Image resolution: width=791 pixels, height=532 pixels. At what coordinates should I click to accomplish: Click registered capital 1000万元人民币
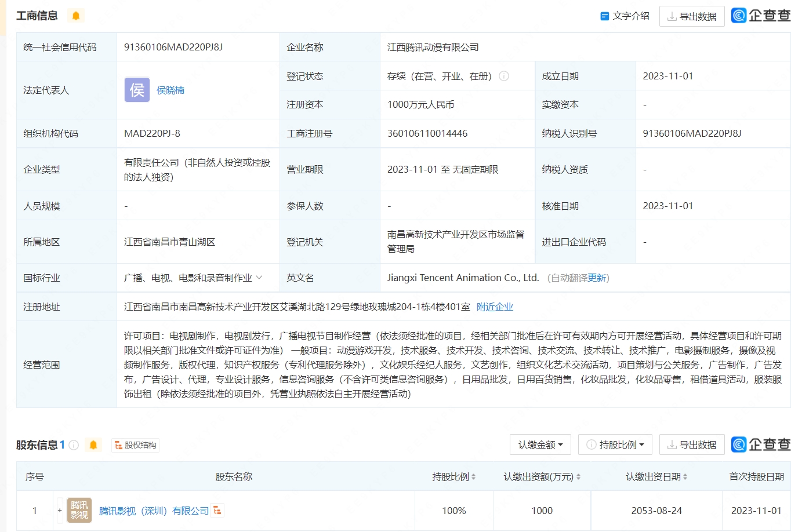420,105
